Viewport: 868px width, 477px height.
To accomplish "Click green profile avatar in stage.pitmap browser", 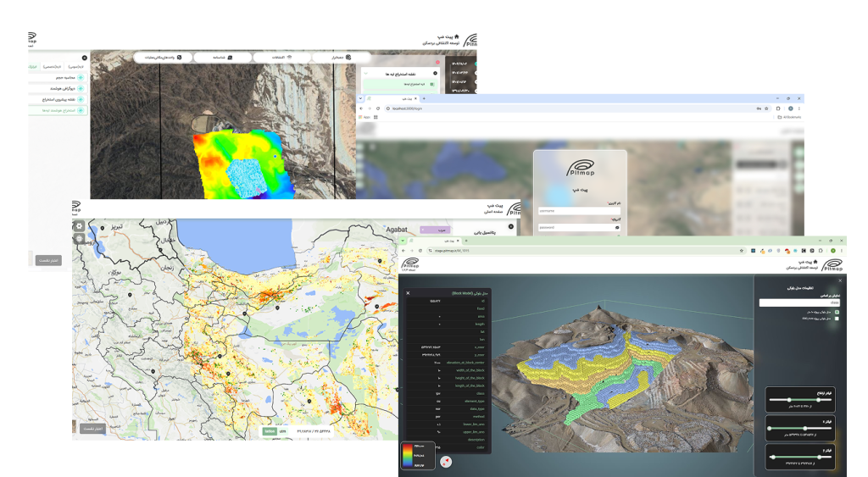I will click(x=833, y=251).
